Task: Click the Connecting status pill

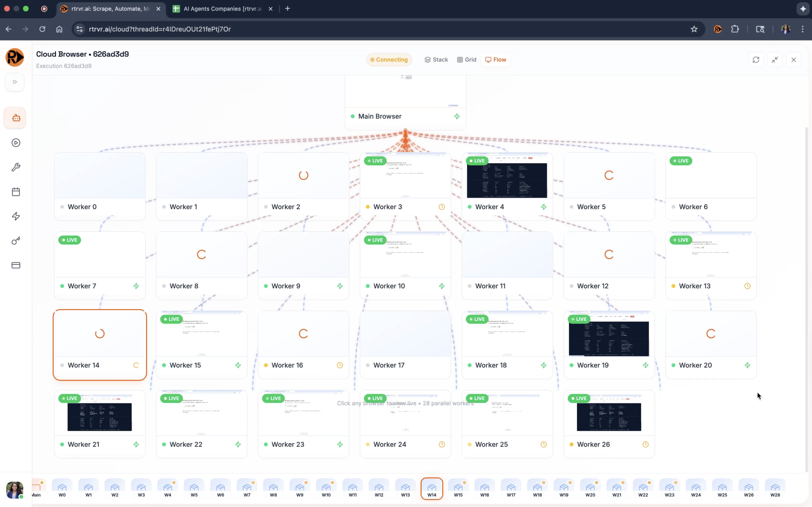Action: (x=388, y=59)
